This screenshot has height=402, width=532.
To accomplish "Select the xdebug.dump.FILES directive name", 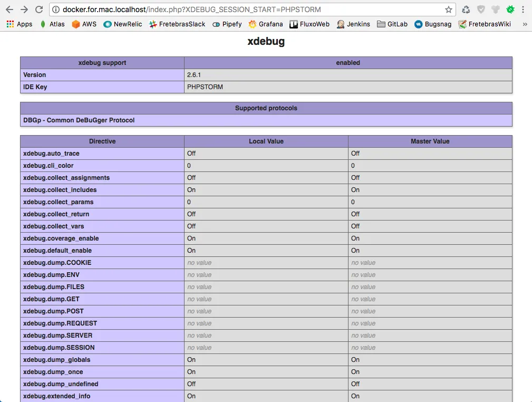I will pyautogui.click(x=54, y=287).
